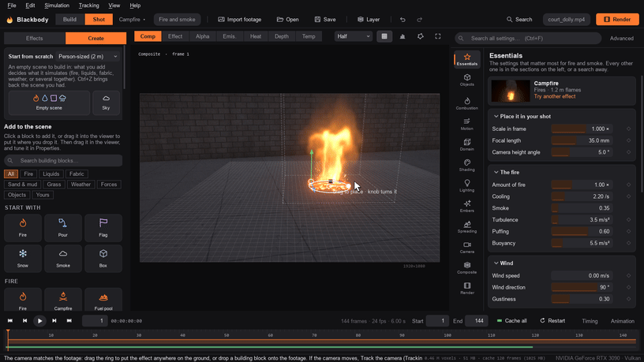
Task: Open the Person-sized (2 m) scale dropdown
Action: pos(88,56)
